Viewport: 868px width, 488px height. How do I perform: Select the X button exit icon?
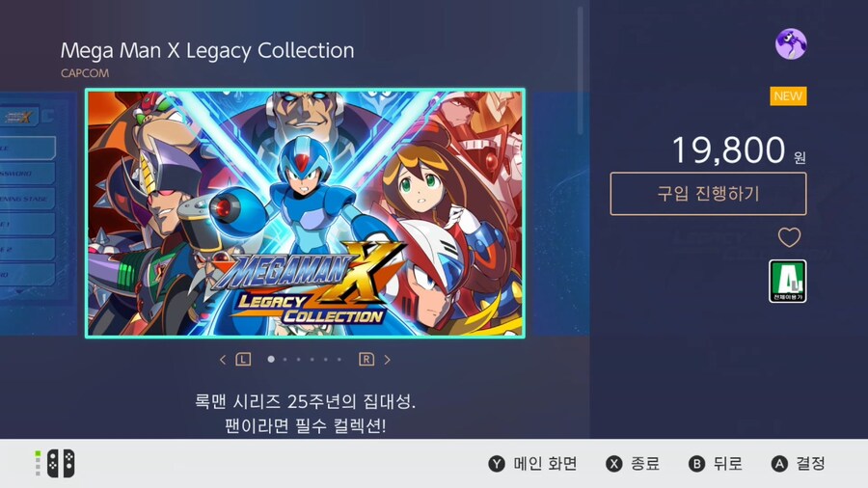tap(614, 464)
